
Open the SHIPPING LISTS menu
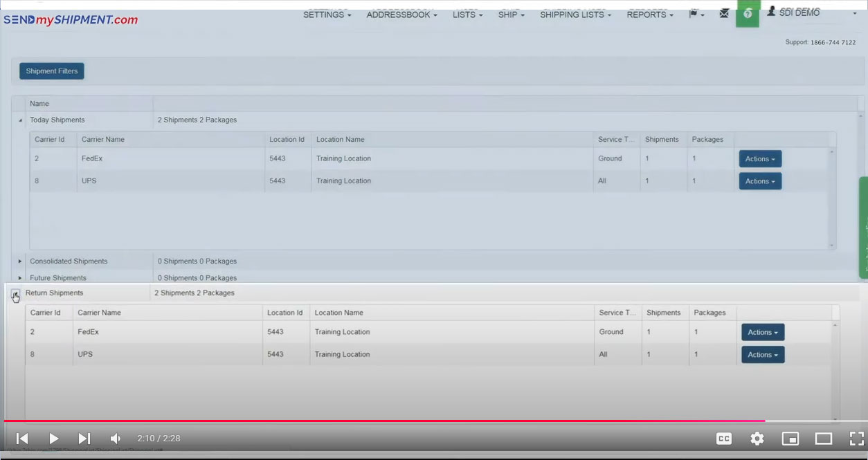point(575,15)
